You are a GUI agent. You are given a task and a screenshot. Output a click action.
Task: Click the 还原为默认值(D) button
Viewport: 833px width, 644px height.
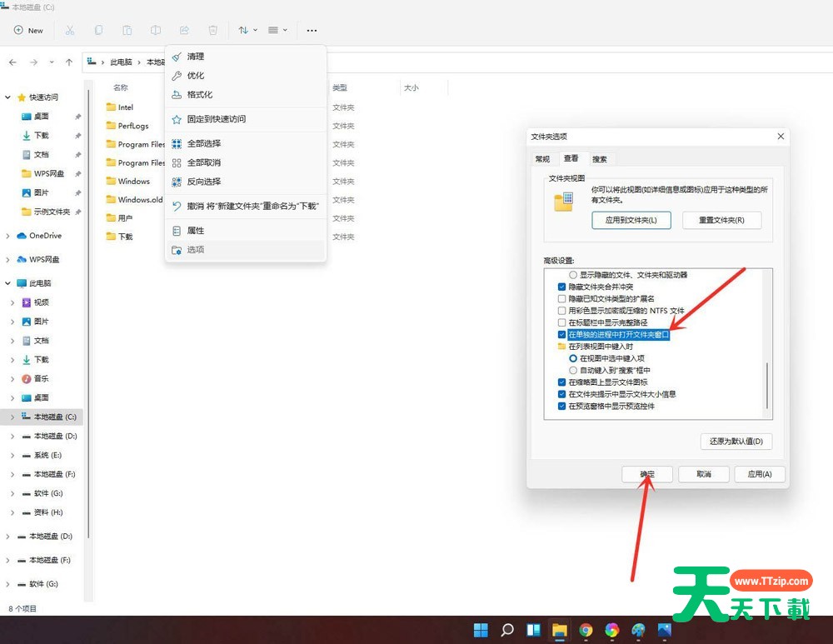tap(736, 442)
